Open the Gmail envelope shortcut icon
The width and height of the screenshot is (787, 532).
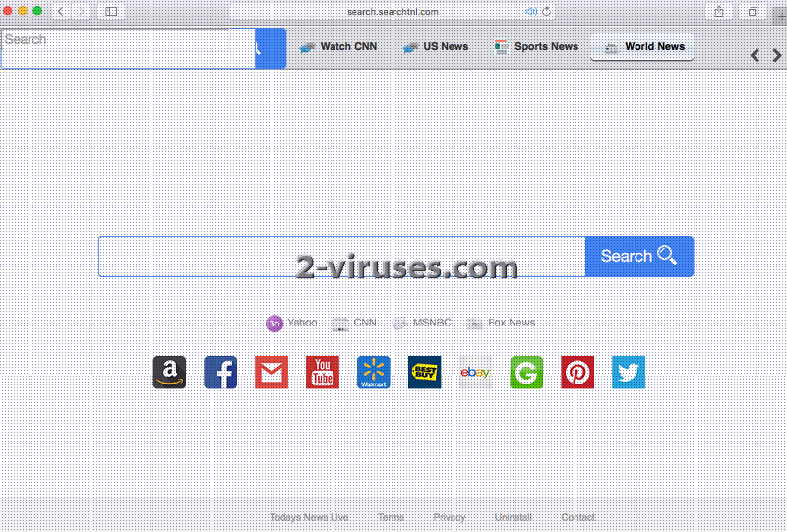(x=272, y=373)
